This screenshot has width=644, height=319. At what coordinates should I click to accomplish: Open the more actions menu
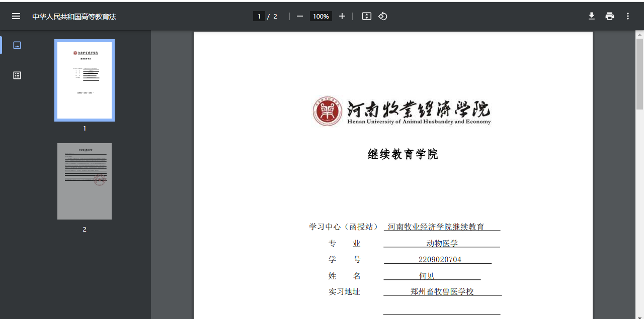(628, 16)
